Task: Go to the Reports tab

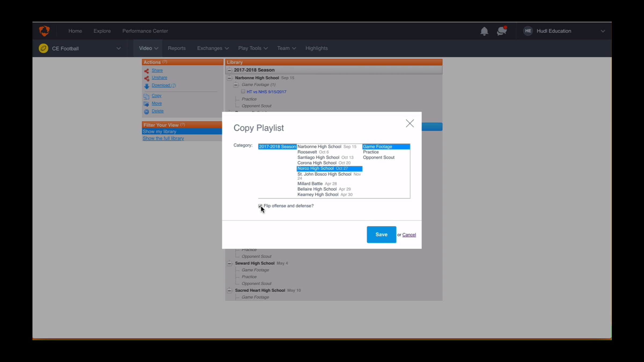Action: tap(177, 48)
